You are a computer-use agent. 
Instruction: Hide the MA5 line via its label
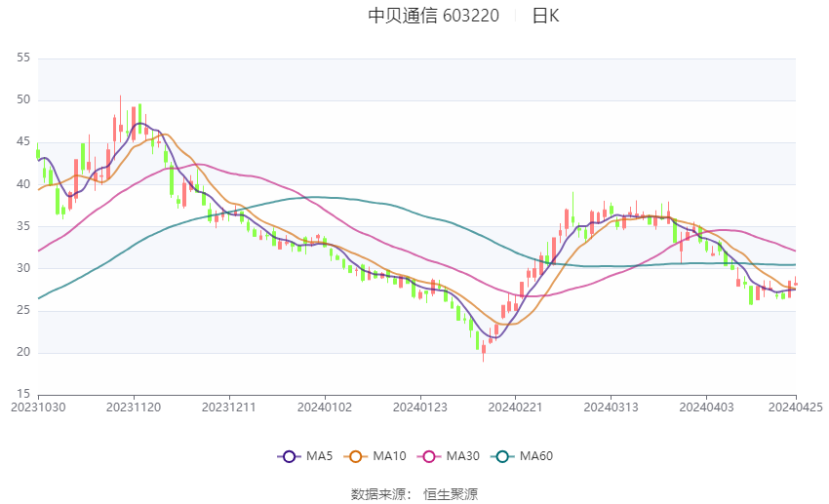tap(319, 456)
